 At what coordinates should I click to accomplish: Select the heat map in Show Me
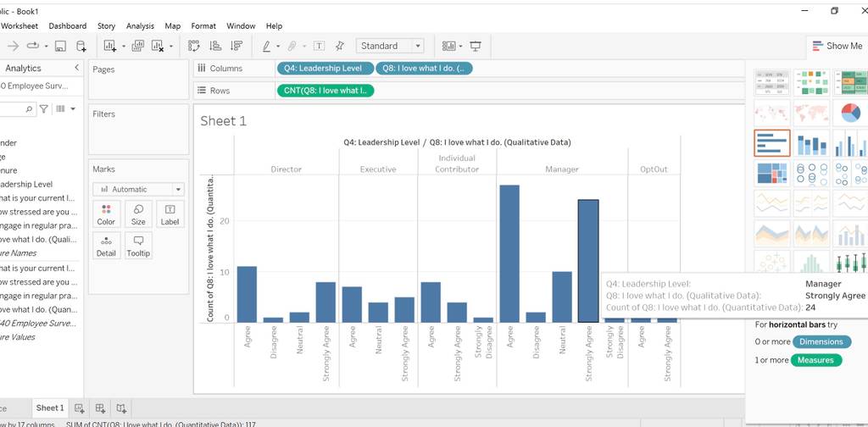[x=811, y=82]
